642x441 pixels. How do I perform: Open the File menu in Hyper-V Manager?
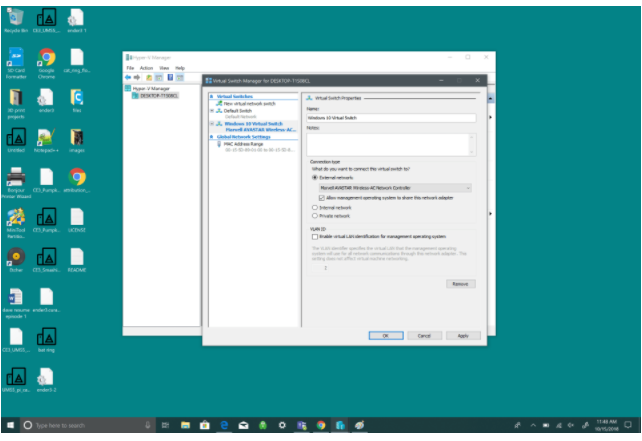coord(130,68)
